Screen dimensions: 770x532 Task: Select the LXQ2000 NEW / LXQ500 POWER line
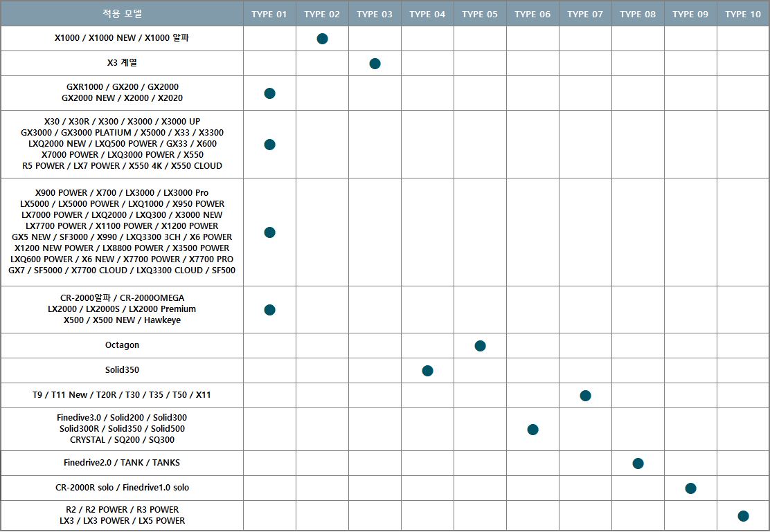point(123,144)
